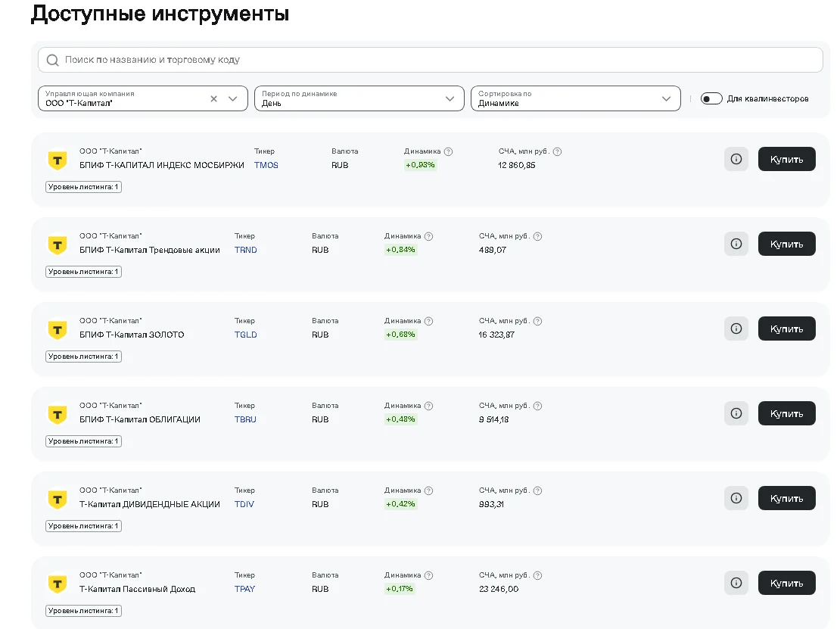The image size is (840, 629).
Task: Click СЧА help icon in TMOS row
Action: (x=557, y=151)
